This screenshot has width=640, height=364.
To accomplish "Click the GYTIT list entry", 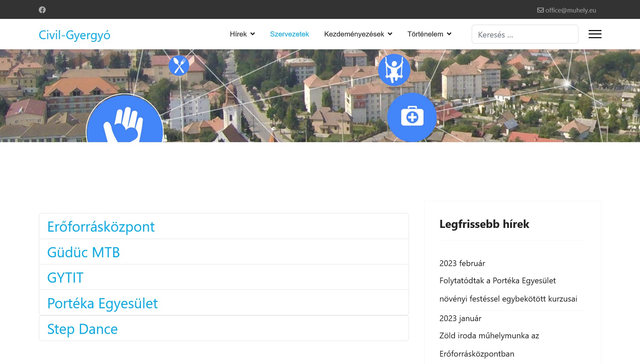I will pos(65,277).
